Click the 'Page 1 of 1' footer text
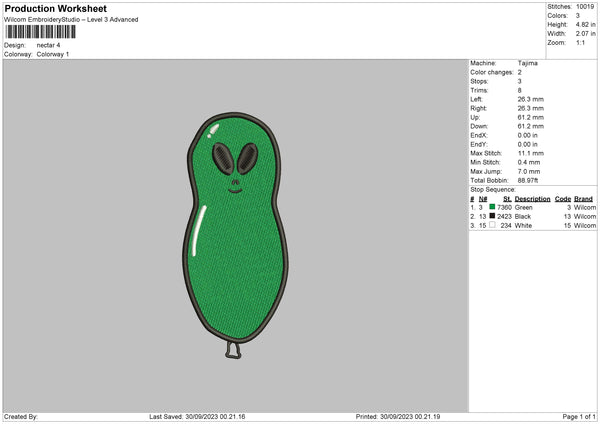Image resolution: width=600 pixels, height=424 pixels. click(x=579, y=417)
